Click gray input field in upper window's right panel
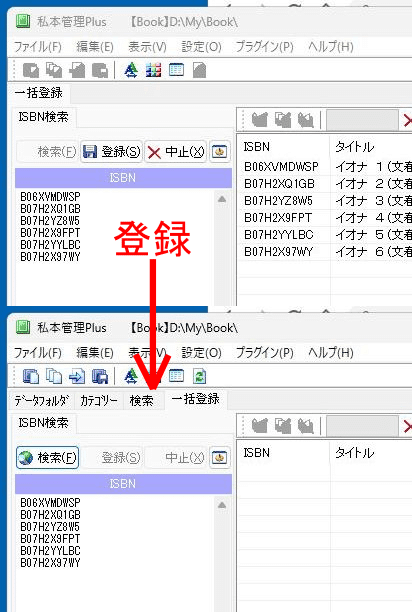 tap(362, 120)
